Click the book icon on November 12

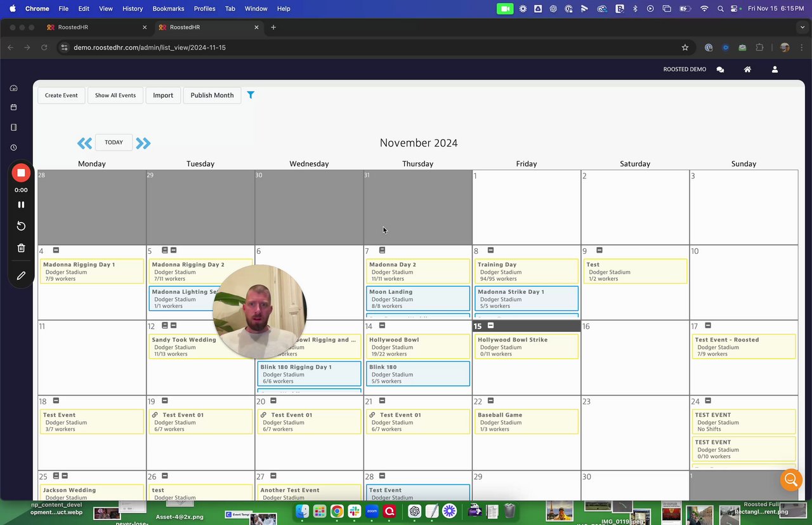coord(165,326)
